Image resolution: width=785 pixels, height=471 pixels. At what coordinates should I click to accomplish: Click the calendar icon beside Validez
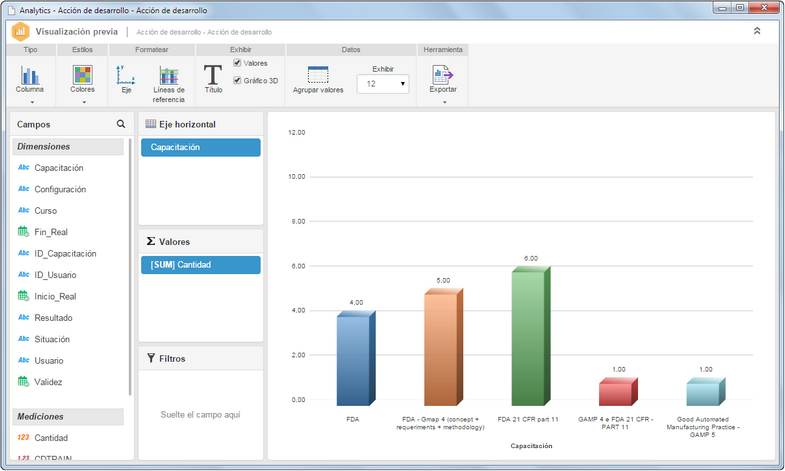23,381
